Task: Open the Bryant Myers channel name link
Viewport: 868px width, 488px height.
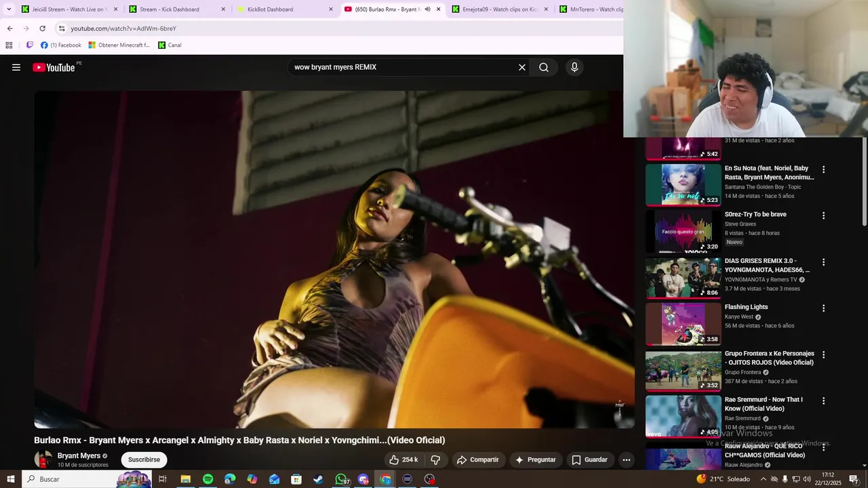Action: pos(79,455)
